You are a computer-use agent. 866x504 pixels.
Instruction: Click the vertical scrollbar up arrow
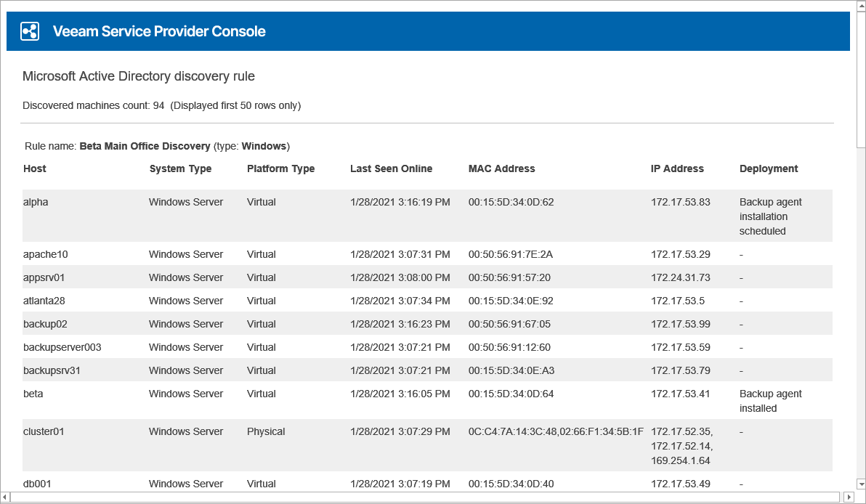(x=860, y=6)
